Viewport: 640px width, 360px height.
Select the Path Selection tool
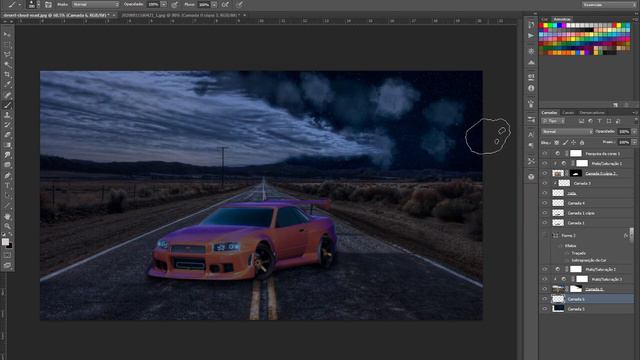pos(7,196)
